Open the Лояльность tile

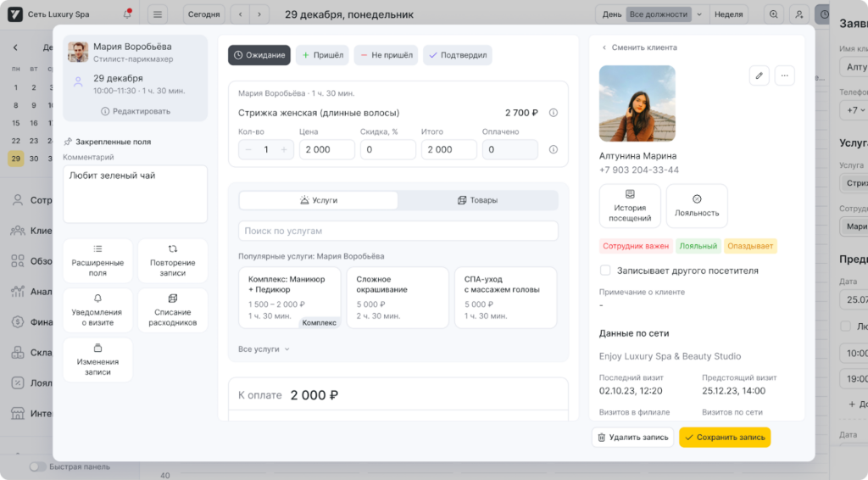[697, 206]
